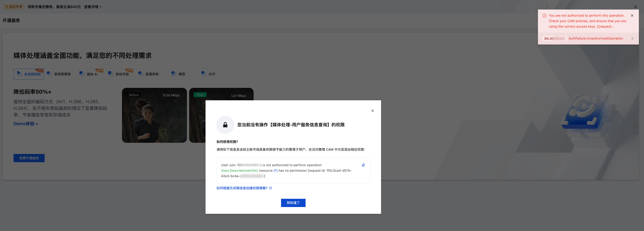Dismiss the authorization error notification
This screenshot has width=644, height=231.
click(x=632, y=15)
